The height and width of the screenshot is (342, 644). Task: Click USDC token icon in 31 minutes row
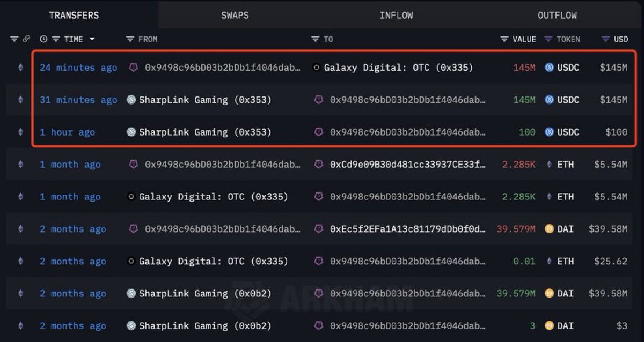(x=549, y=100)
